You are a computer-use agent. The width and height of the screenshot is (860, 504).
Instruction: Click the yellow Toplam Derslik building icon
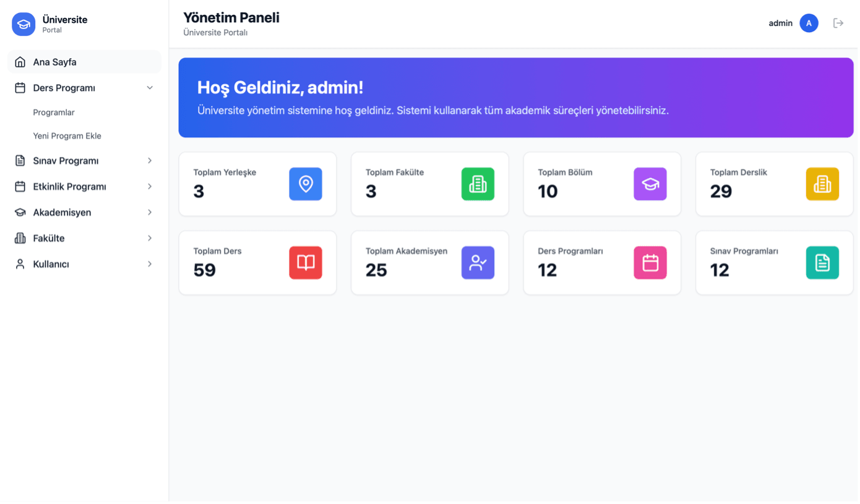[x=822, y=184]
